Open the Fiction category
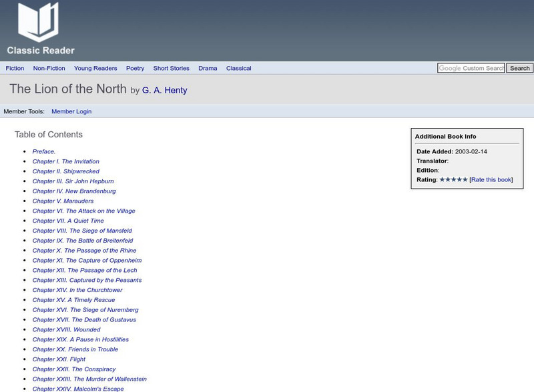Screen dimensions: 534x392 point(15,68)
